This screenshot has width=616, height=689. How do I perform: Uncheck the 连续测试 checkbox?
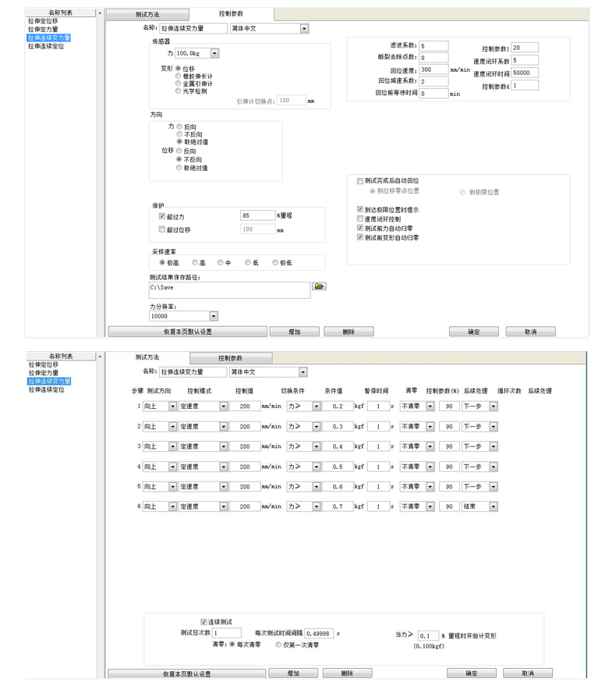click(x=204, y=622)
